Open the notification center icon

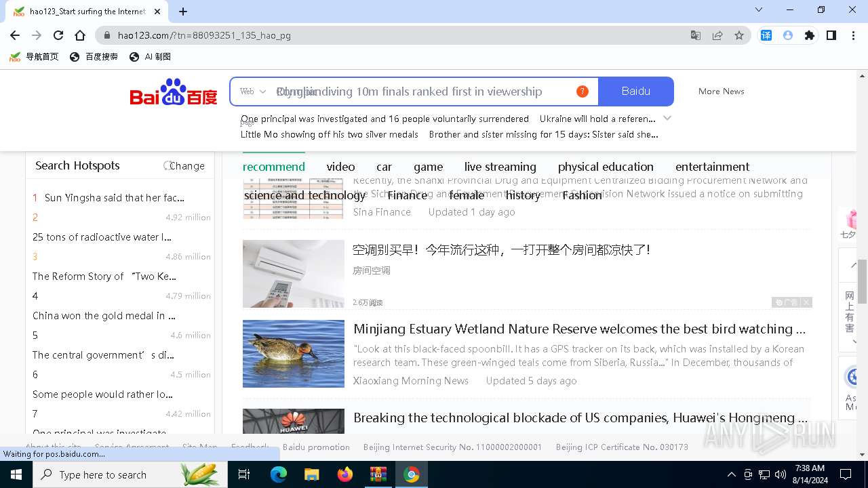click(846, 474)
